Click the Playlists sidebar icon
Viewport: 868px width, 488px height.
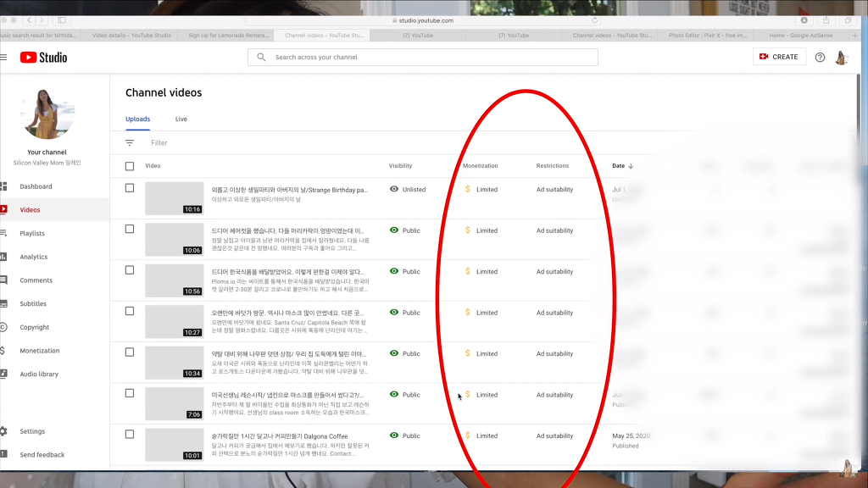pyautogui.click(x=4, y=234)
